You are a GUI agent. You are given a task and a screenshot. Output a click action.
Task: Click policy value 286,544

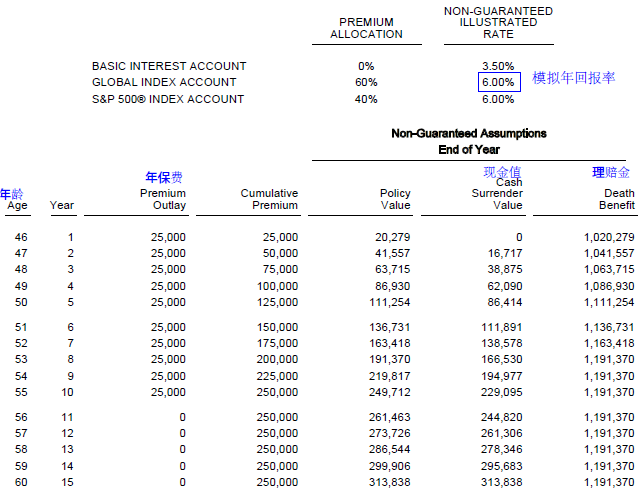tap(389, 449)
